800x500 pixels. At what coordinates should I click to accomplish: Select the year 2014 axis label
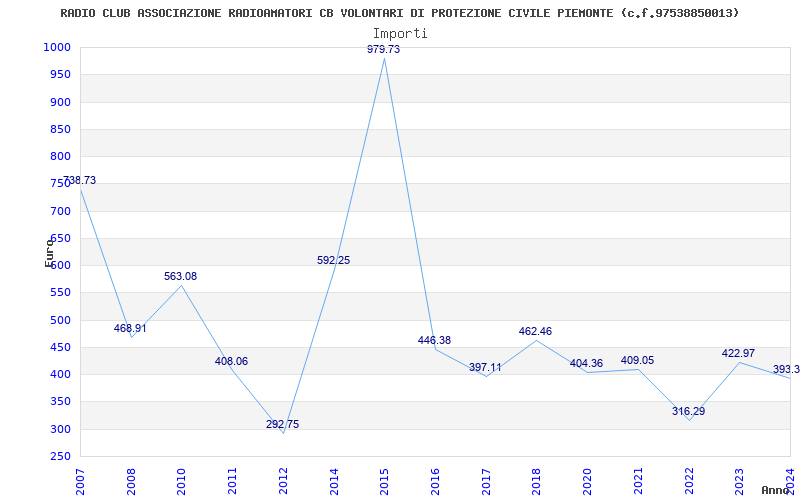(334, 481)
